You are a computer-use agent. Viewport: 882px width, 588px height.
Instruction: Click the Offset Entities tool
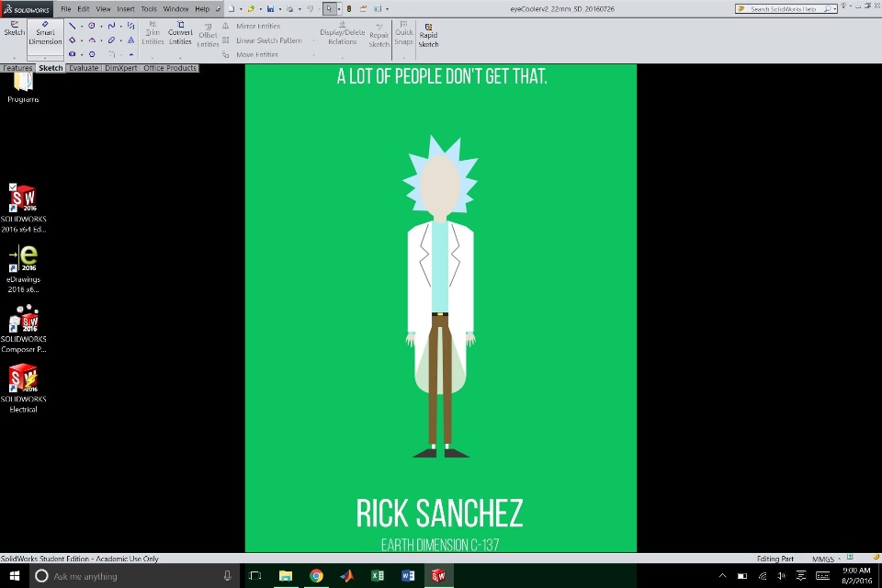pyautogui.click(x=208, y=36)
